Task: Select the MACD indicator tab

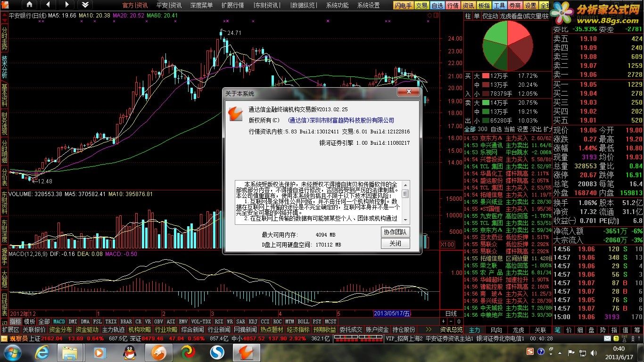Action: (x=59, y=321)
